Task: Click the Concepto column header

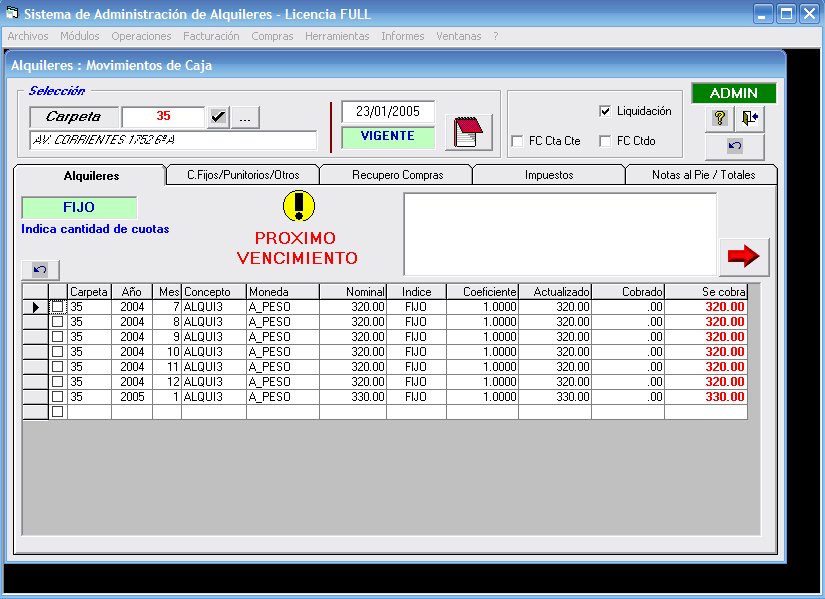Action: 214,292
